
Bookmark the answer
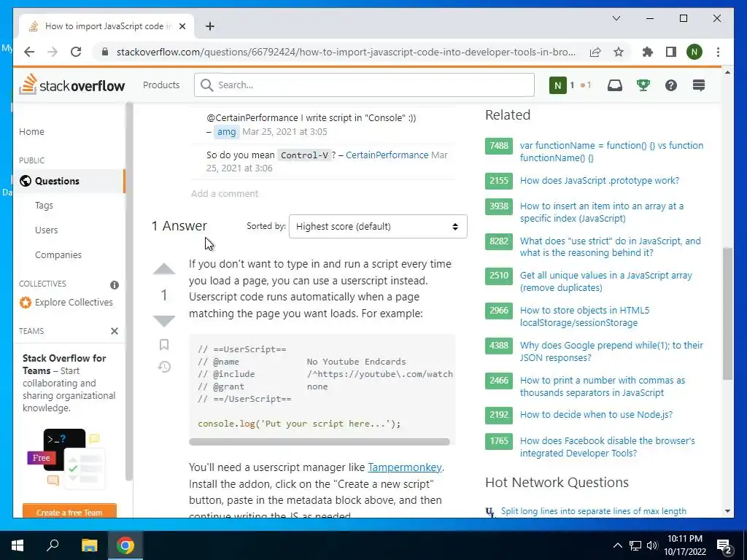[164, 344]
